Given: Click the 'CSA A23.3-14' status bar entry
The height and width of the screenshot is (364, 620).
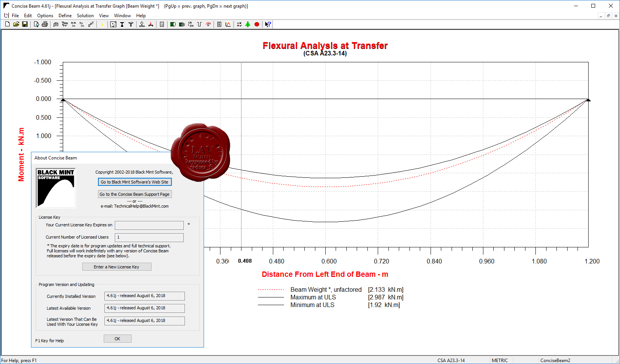Looking at the screenshot, I should coord(451,361).
